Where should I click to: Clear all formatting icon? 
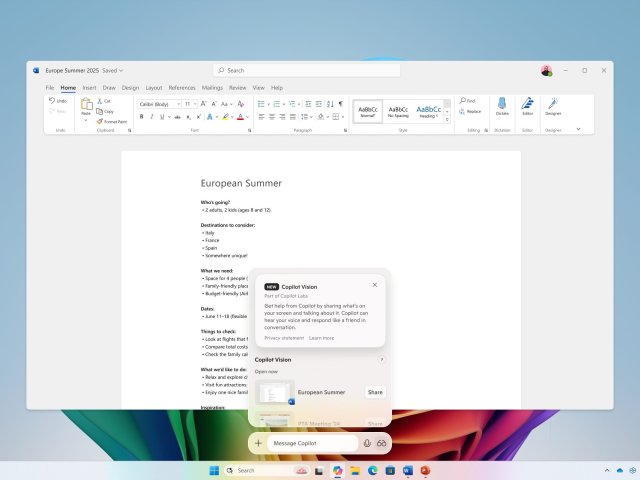tap(241, 104)
